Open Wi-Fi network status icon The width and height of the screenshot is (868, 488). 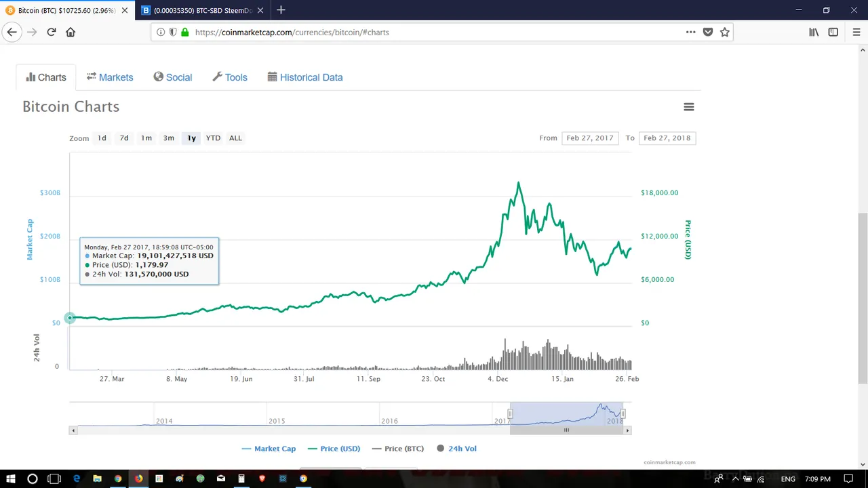click(x=760, y=479)
